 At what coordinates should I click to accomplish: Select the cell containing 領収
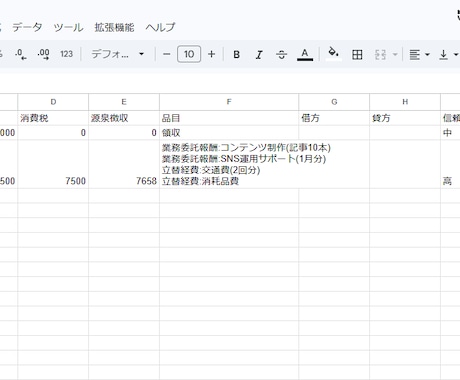tap(229, 133)
